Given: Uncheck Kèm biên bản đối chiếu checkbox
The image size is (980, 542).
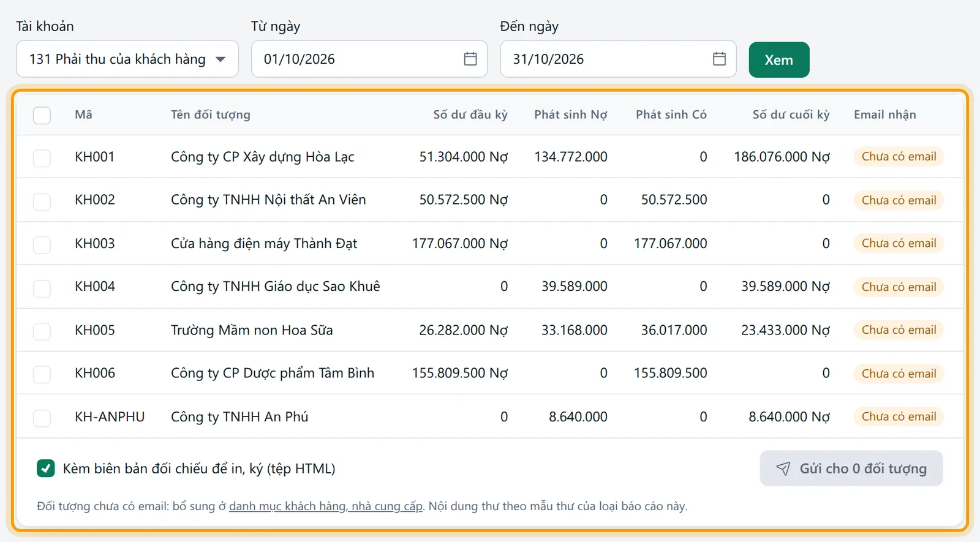Looking at the screenshot, I should (45, 469).
